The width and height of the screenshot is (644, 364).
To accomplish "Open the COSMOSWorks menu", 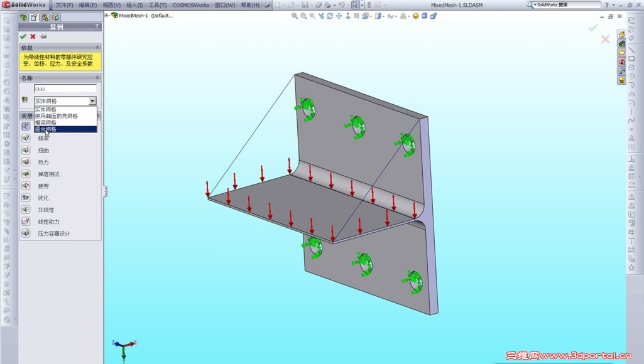I will [191, 6].
